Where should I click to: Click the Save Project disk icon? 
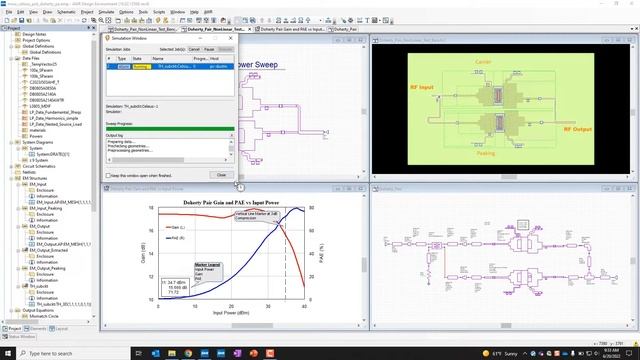pos(22,20)
